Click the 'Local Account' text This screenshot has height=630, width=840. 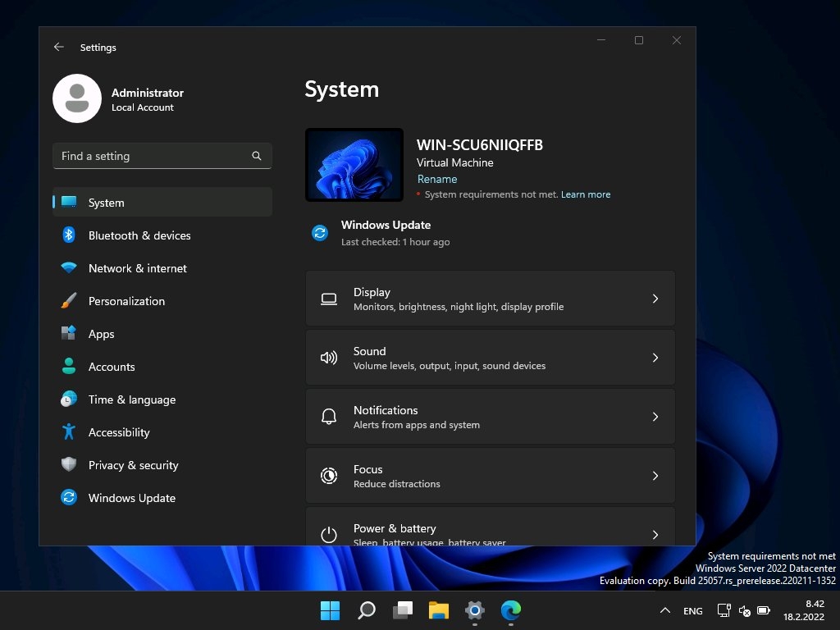coord(143,107)
